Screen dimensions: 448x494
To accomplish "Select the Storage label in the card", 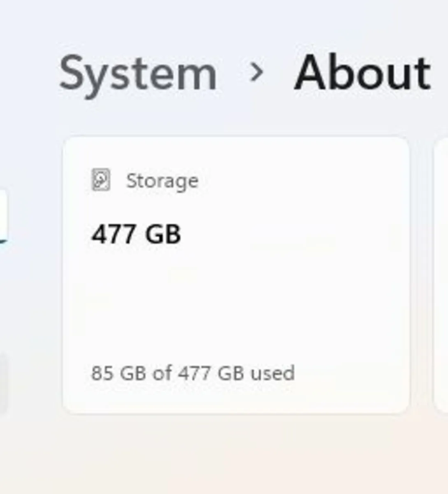I will coord(162,181).
